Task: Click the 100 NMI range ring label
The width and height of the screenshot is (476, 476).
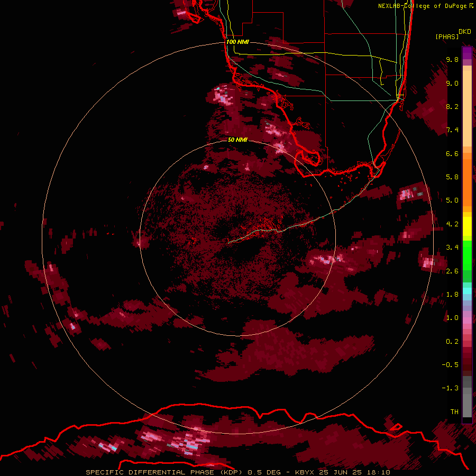Action: 237,42
